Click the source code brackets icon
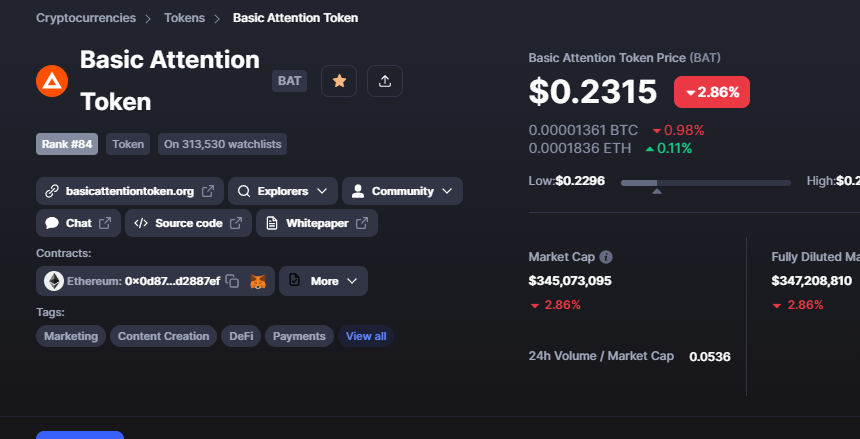 141,223
